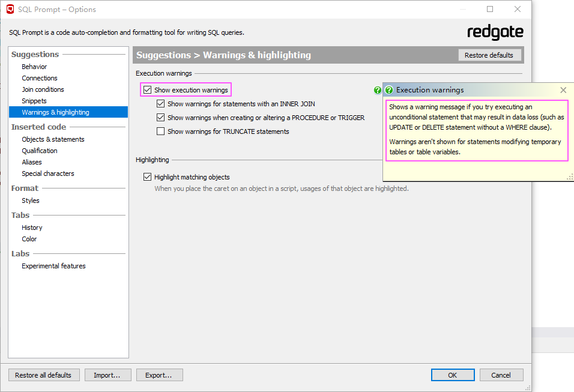
Task: Click the Execution warnings group label
Action: (x=164, y=73)
